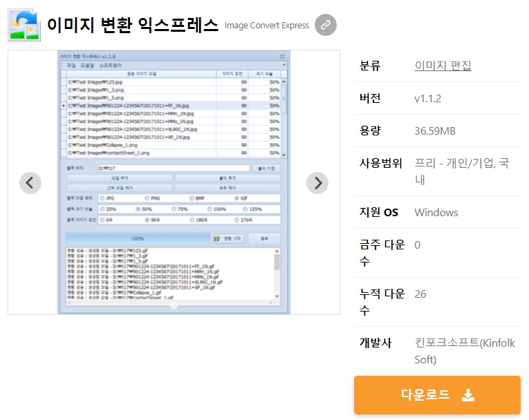Click the supported OS value Windows
Image resolution: width=529 pixels, height=420 pixels.
(x=436, y=212)
